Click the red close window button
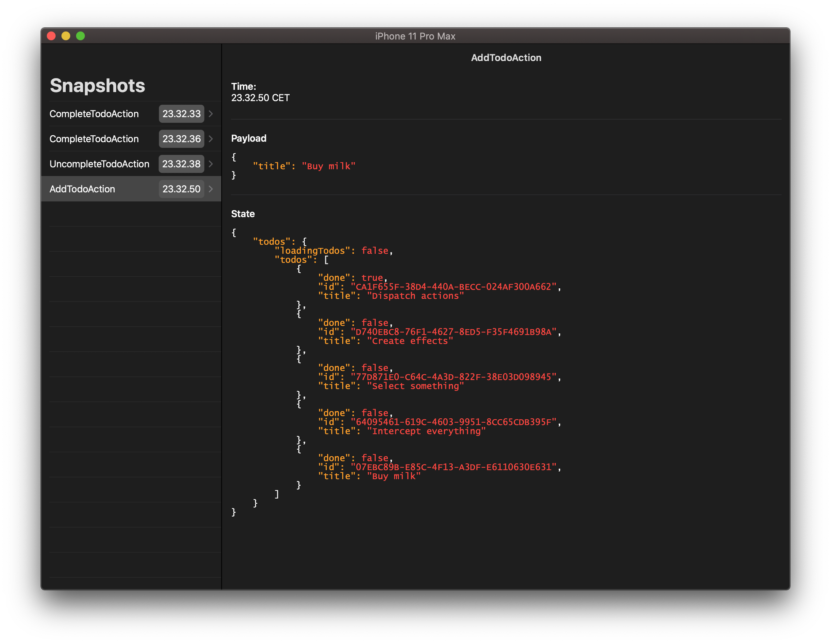This screenshot has width=831, height=644. [x=51, y=36]
